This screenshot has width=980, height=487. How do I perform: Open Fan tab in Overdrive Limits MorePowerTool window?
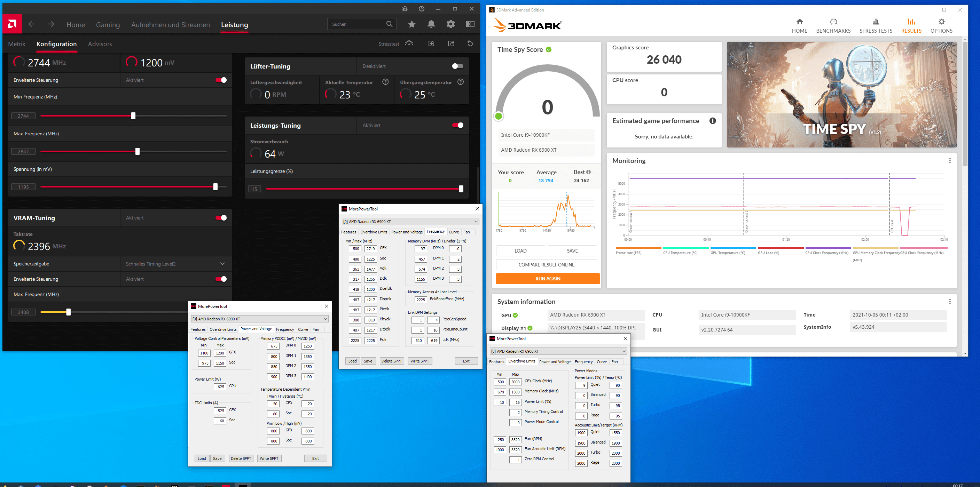click(614, 361)
